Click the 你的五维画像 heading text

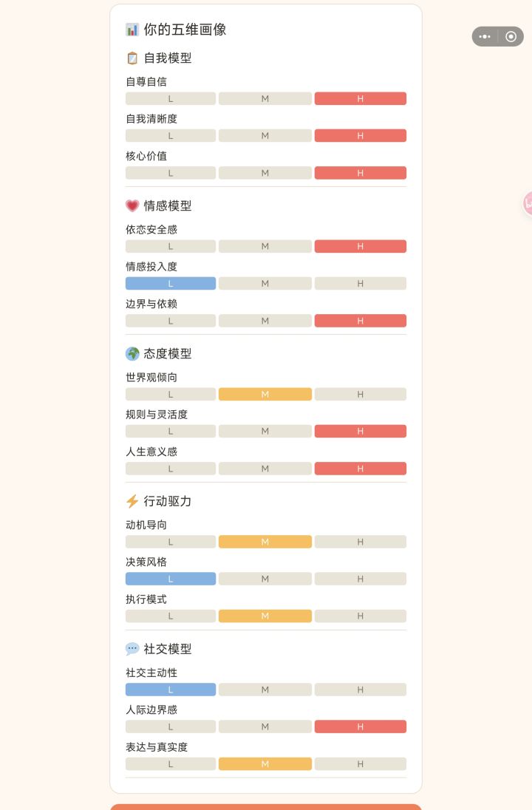tap(185, 30)
